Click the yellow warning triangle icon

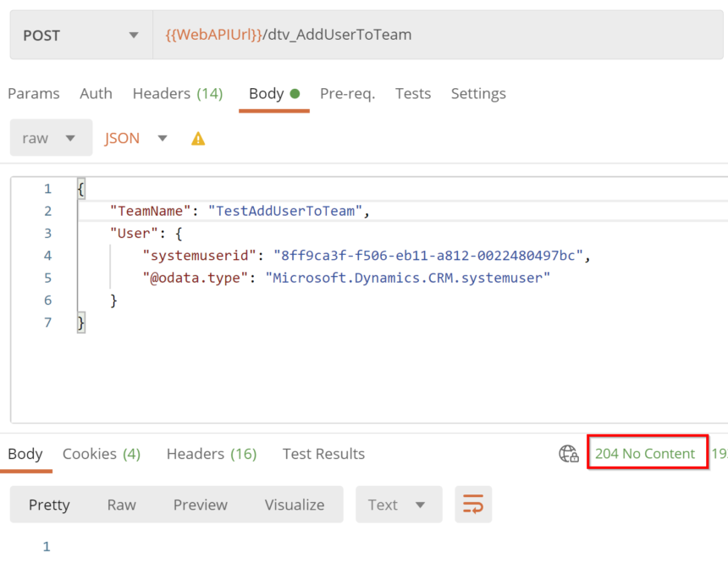198,139
